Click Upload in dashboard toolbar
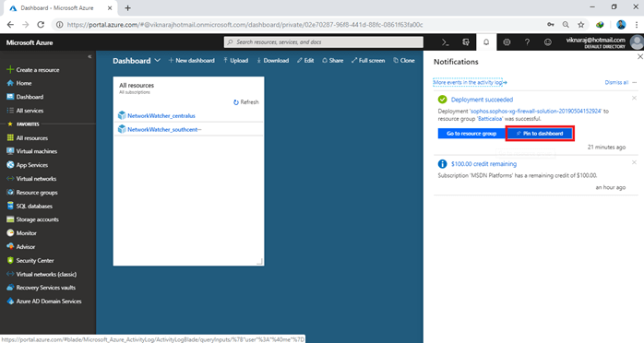 pos(236,60)
